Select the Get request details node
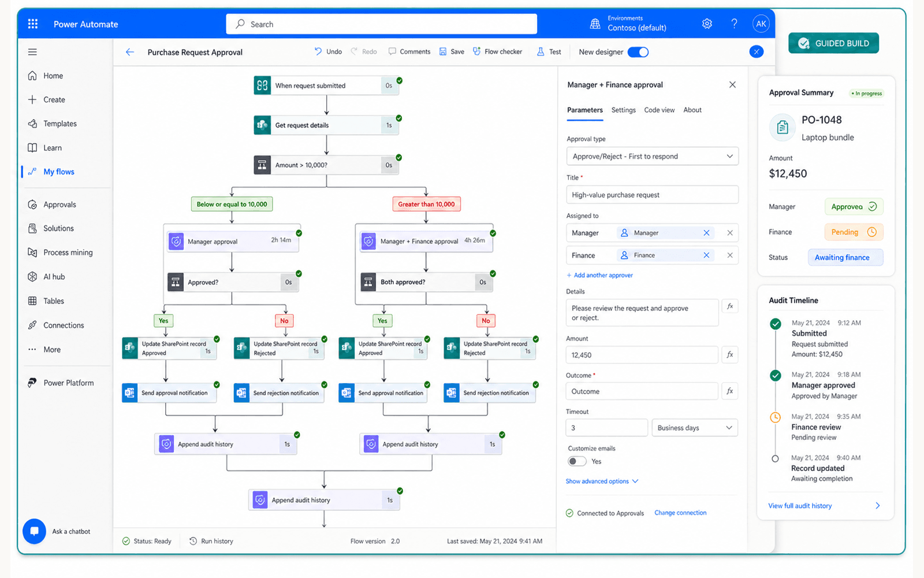 326,125
